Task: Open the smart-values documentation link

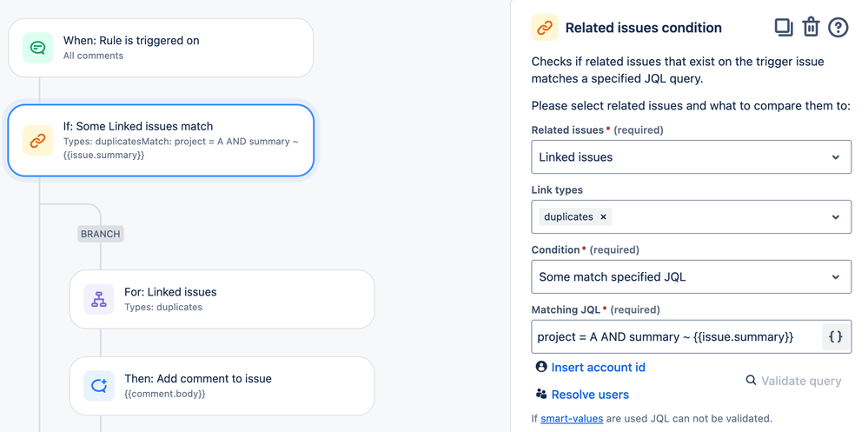Action: click(571, 419)
